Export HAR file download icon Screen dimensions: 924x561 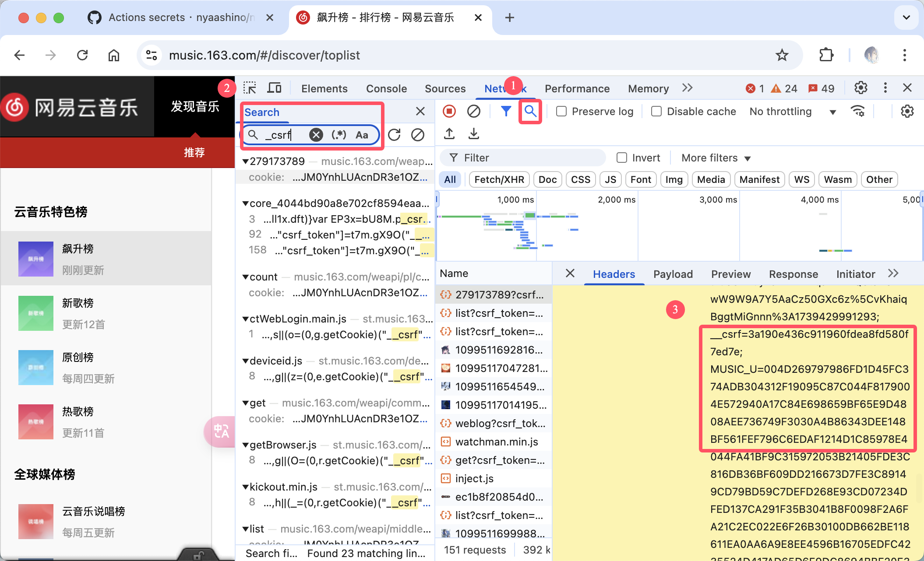tap(473, 134)
